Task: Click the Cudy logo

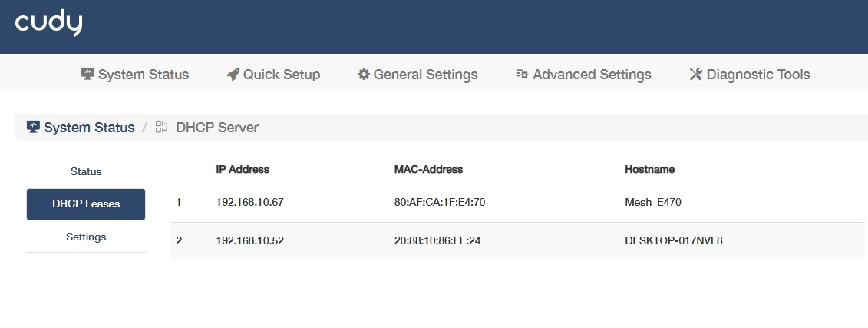Action: point(48,24)
